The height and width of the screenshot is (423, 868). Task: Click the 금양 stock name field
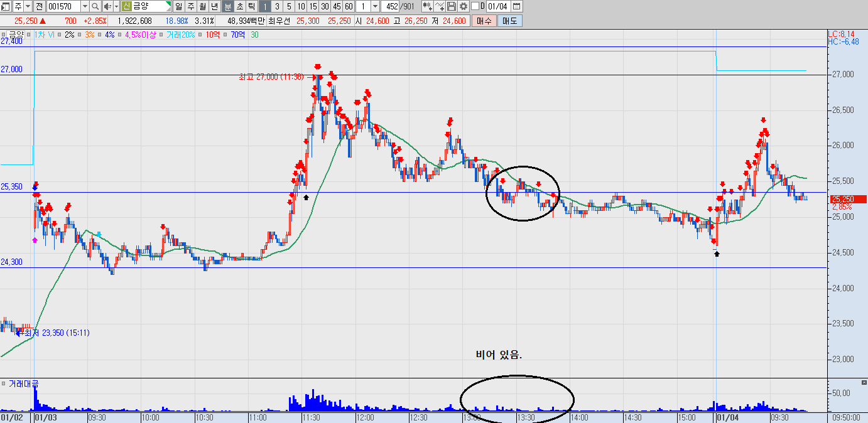[x=151, y=6]
